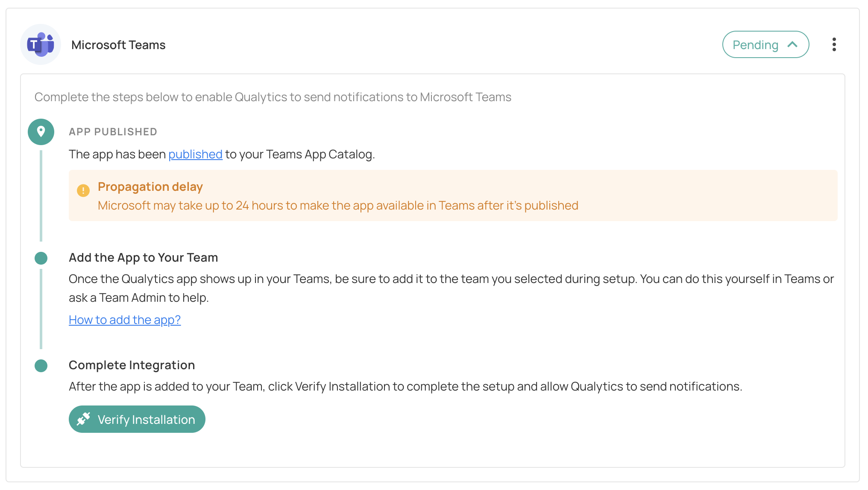Click the Microsoft Teams logo icon
The width and height of the screenshot is (868, 490).
(x=41, y=44)
